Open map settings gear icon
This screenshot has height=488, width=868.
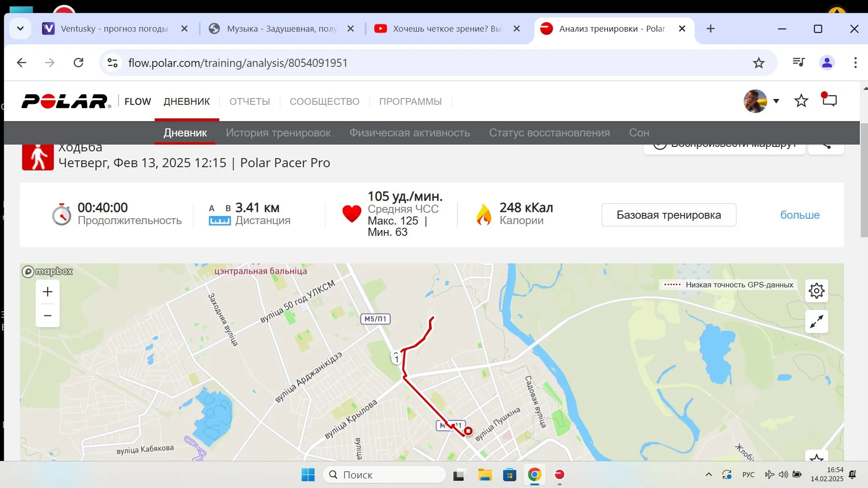coord(816,291)
